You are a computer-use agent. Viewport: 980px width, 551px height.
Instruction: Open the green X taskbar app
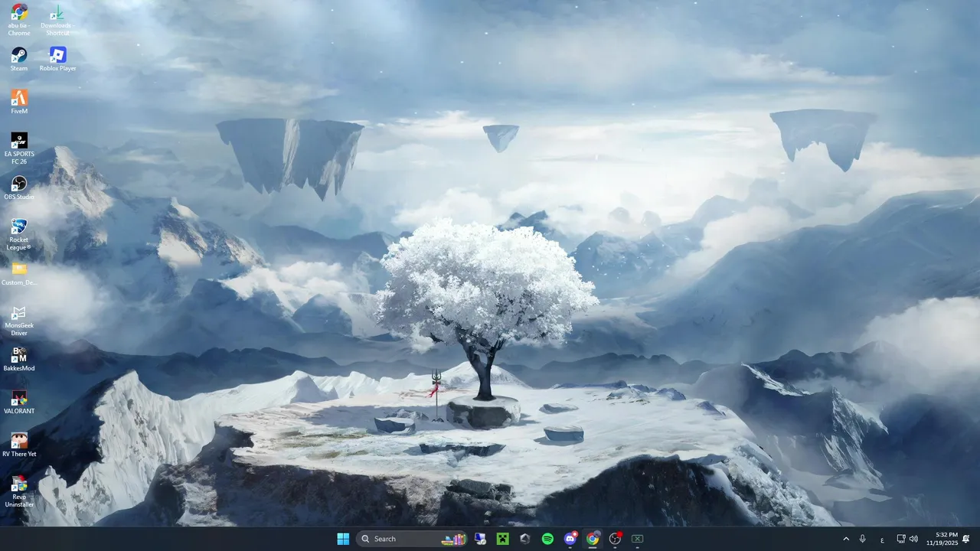coord(637,539)
